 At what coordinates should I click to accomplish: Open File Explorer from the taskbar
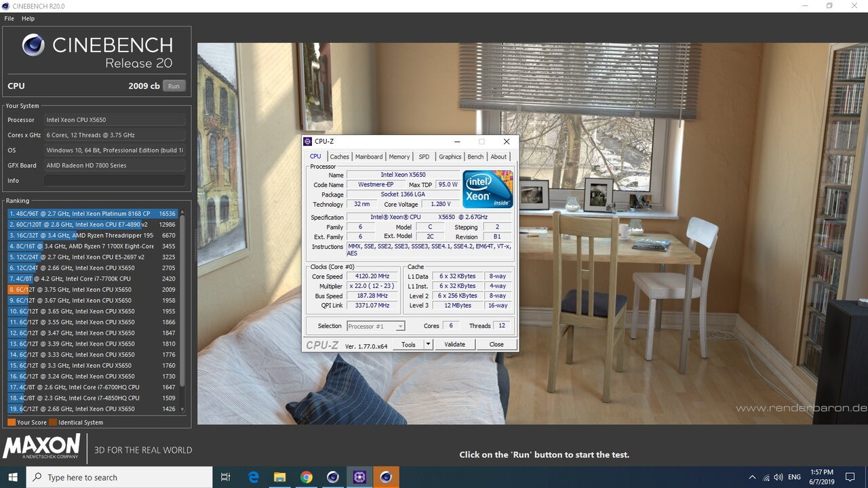tap(279, 477)
